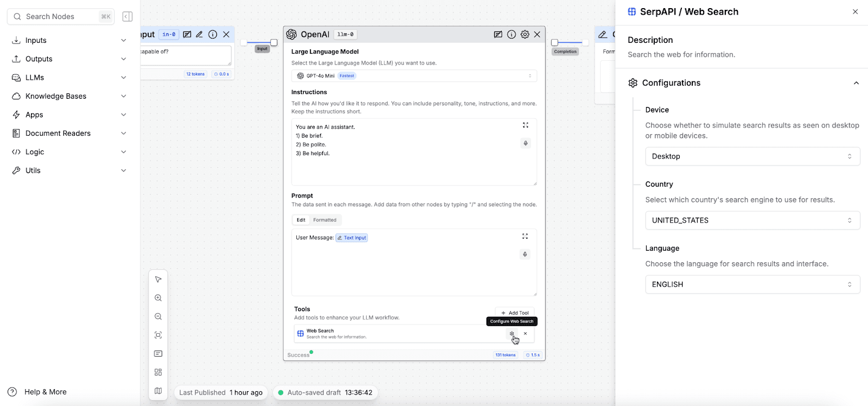Open the Country dropdown set to UNITED_STATES
Image resolution: width=868 pixels, height=406 pixels.
752,220
